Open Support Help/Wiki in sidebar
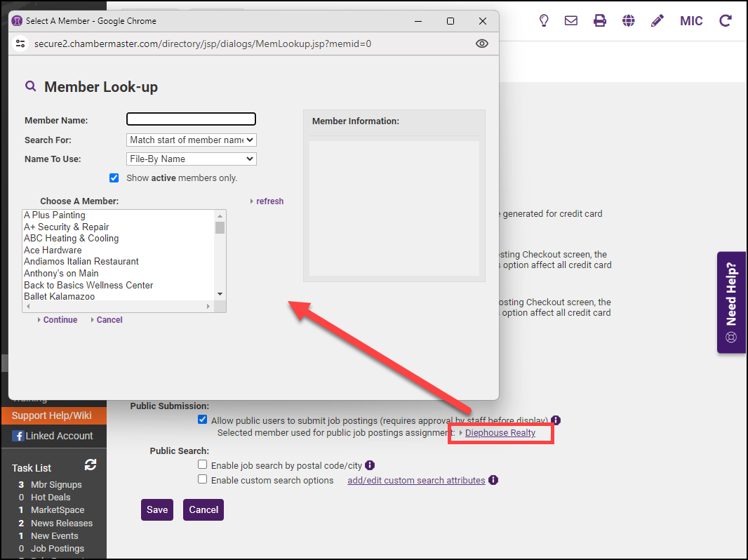748x560 pixels. click(x=51, y=415)
